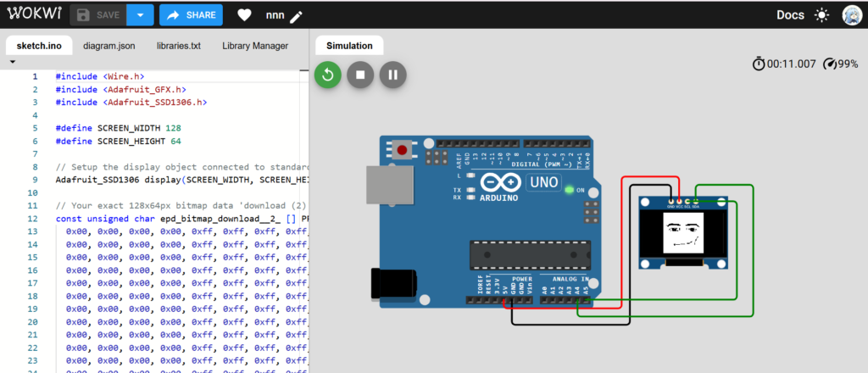This screenshot has height=373, width=868.
Task: Click the project name nnn
Action: [x=275, y=15]
